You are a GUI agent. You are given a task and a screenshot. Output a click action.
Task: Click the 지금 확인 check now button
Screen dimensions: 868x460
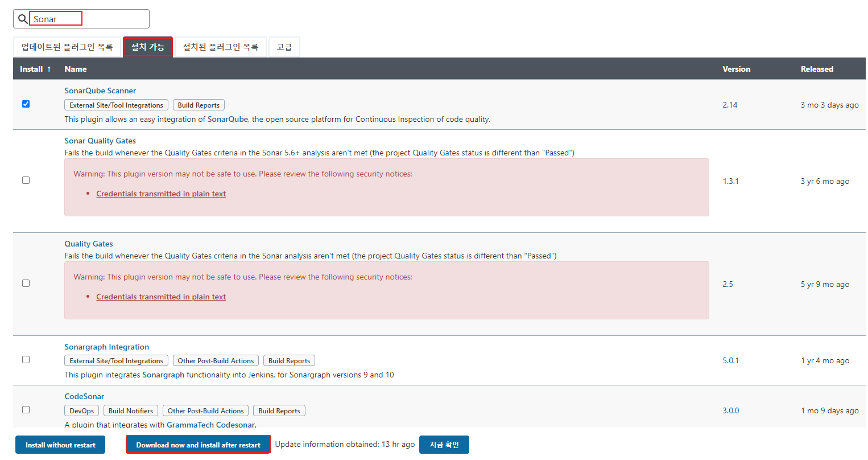pyautogui.click(x=444, y=445)
